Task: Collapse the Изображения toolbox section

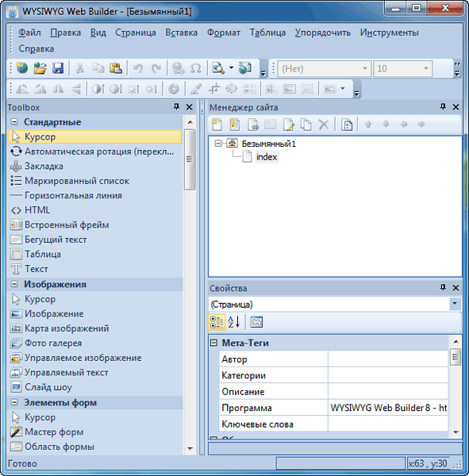Action: (x=14, y=284)
